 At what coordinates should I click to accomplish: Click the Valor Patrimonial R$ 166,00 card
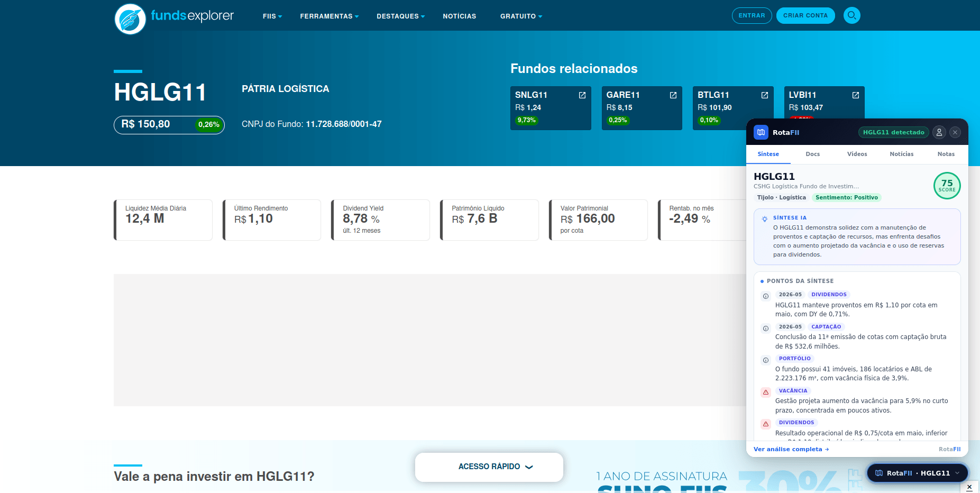click(x=598, y=220)
